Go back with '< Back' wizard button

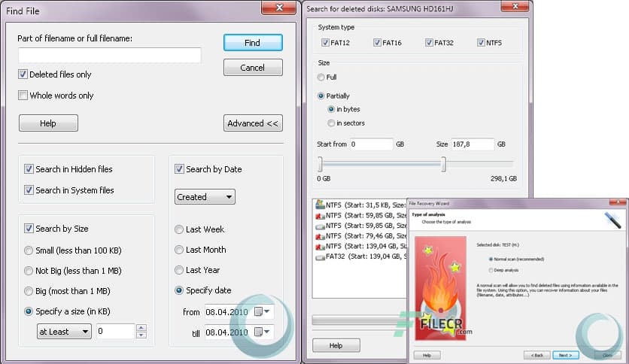(x=536, y=355)
